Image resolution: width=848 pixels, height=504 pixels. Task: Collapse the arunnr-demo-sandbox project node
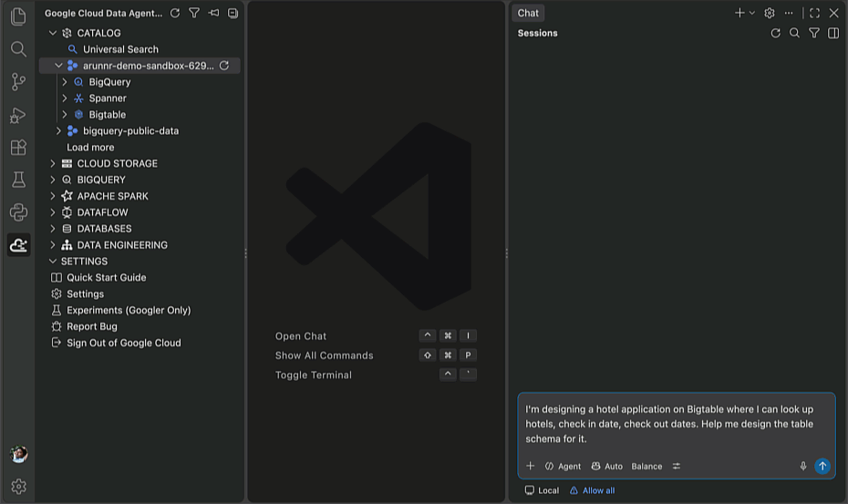coord(58,66)
